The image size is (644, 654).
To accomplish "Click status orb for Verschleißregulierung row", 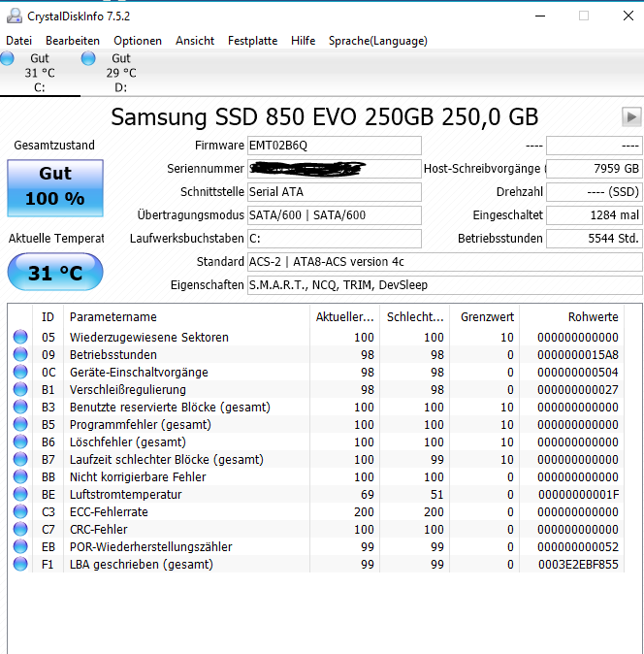I will (20, 389).
